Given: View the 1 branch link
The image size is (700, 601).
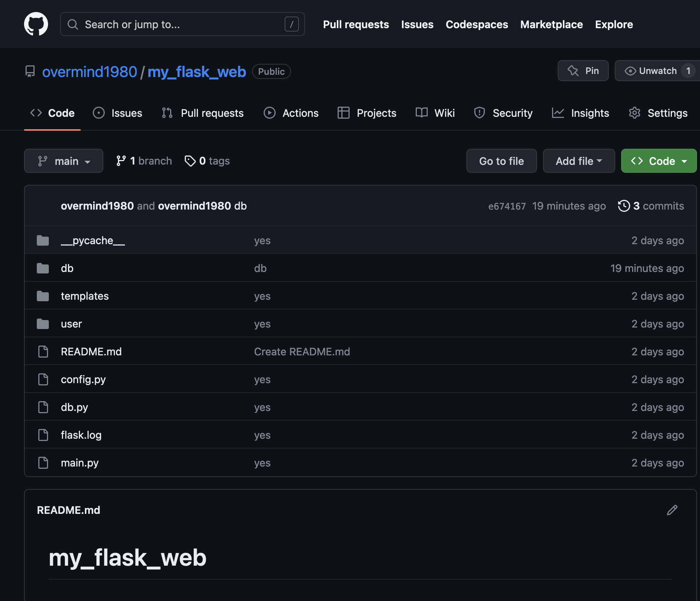Looking at the screenshot, I should 144,161.
